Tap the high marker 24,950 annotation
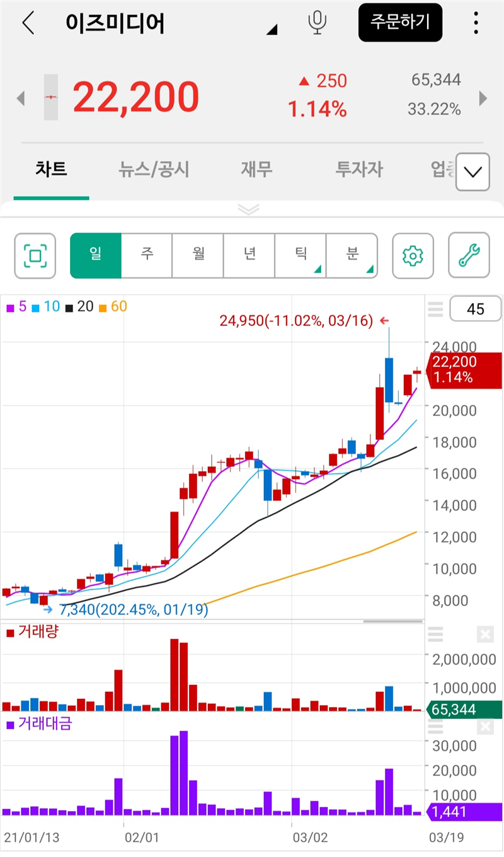Image resolution: width=504 pixels, height=857 pixels. pyautogui.click(x=305, y=321)
